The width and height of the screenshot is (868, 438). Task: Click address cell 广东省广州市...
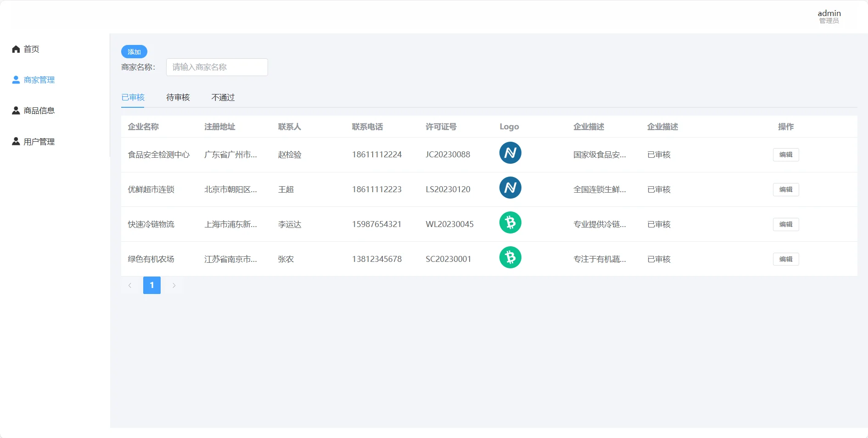(230, 155)
